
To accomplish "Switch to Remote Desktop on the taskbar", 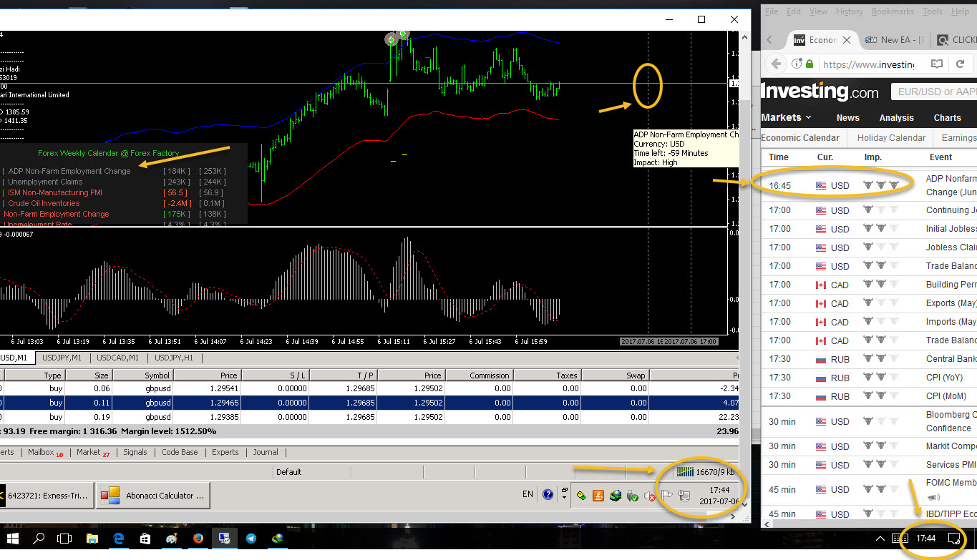I will [225, 538].
